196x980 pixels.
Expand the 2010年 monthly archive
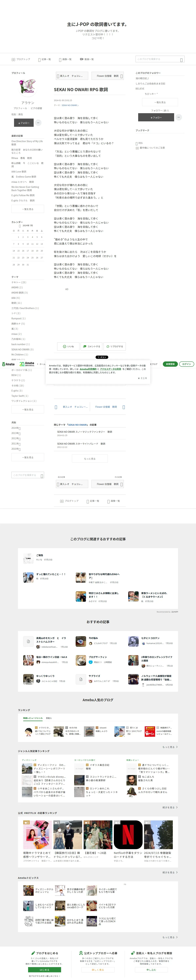coord(16,449)
